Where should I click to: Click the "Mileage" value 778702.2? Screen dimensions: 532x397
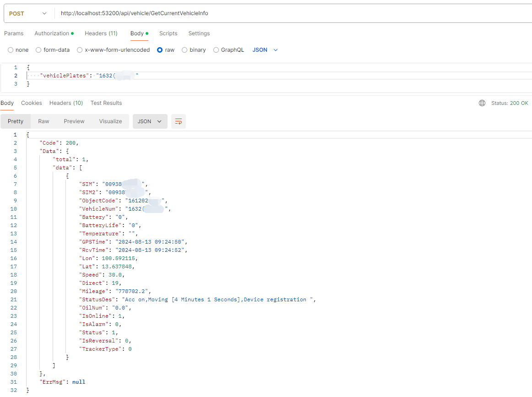(133, 292)
